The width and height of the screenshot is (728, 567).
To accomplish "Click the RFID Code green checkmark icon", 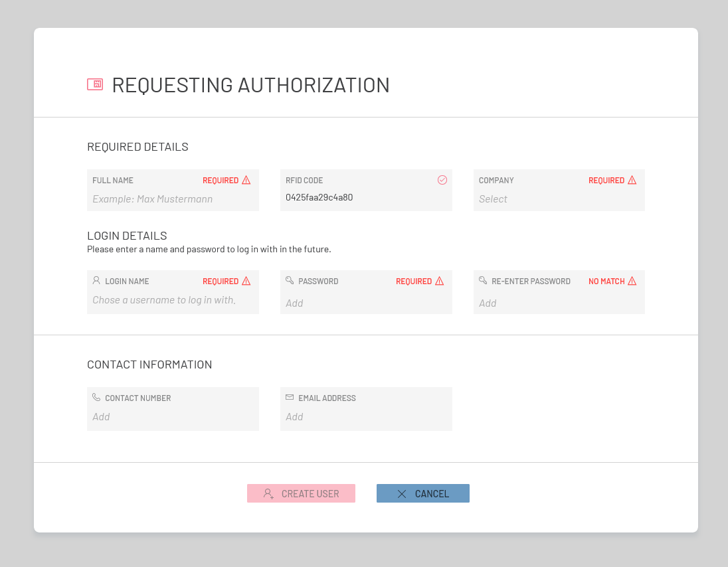I will [442, 180].
